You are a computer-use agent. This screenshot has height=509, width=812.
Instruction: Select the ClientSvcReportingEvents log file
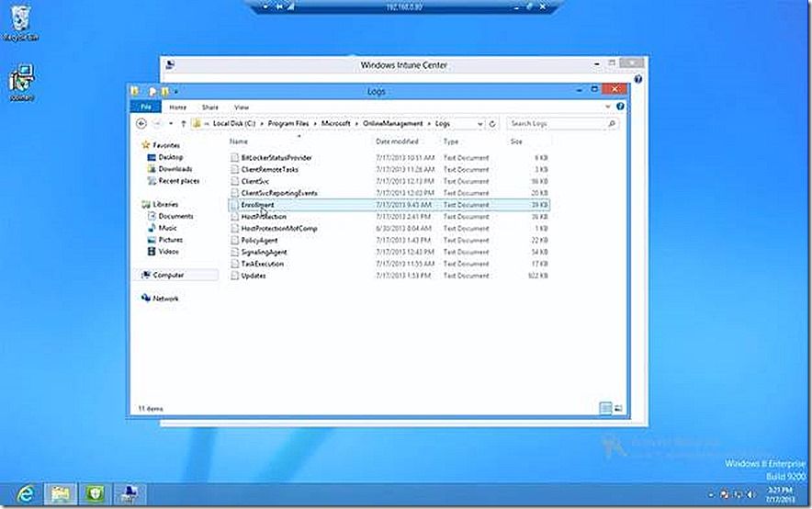pyautogui.click(x=279, y=193)
